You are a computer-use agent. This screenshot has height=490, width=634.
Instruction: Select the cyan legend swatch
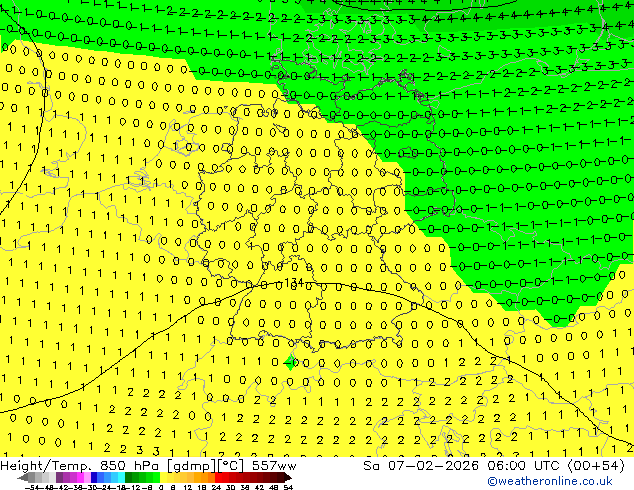(x=122, y=478)
